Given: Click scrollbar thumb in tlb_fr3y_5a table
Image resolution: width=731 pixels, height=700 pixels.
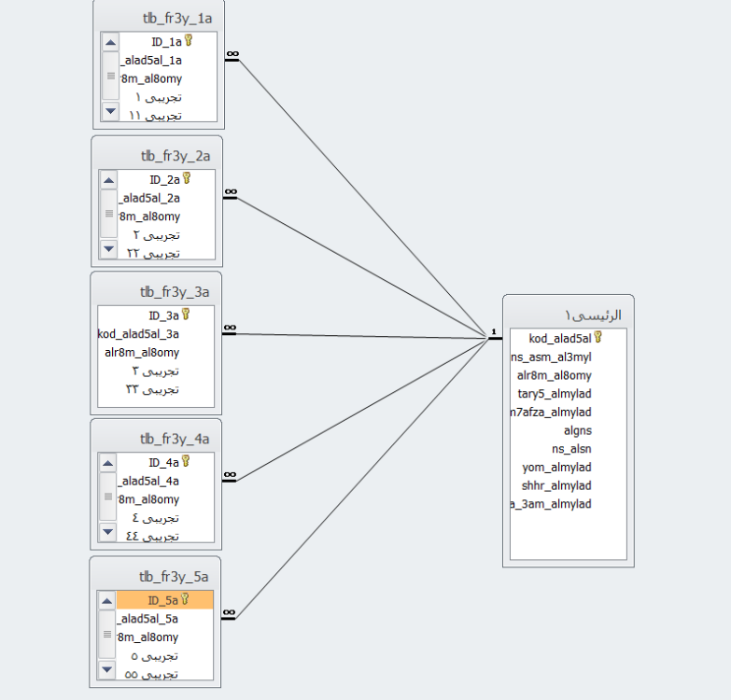Looking at the screenshot, I should point(106,634).
